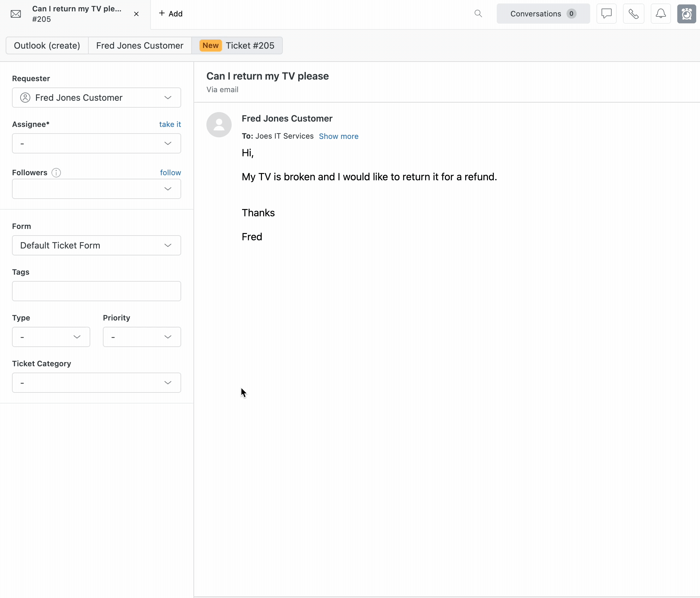
Task: Click the Show more link
Action: (339, 136)
